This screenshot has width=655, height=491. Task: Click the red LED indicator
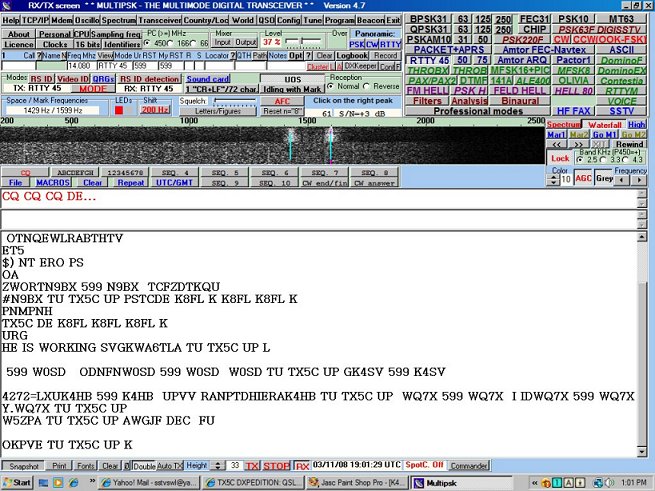119,110
